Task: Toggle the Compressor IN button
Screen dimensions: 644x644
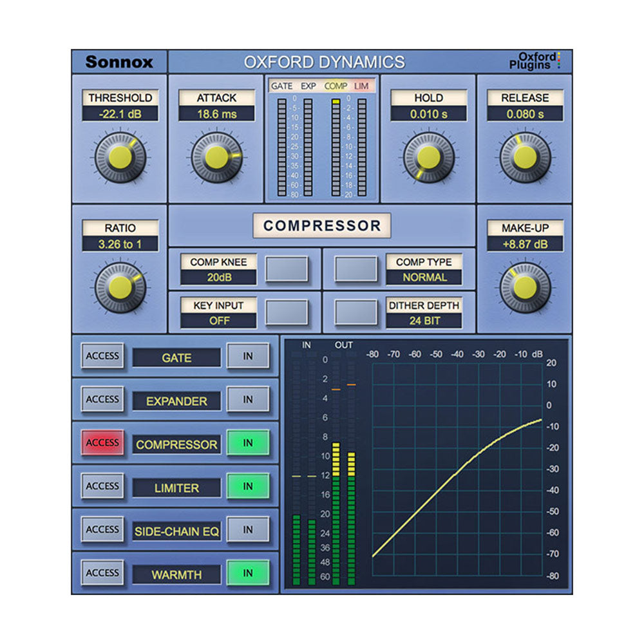Action: [249, 444]
